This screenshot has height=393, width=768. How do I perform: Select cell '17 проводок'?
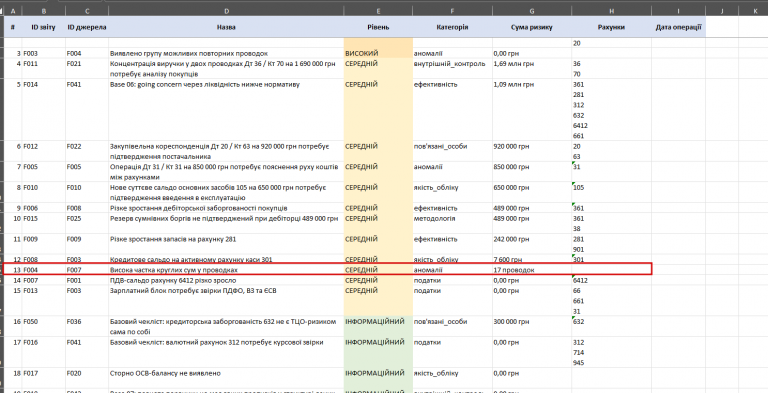(x=532, y=270)
